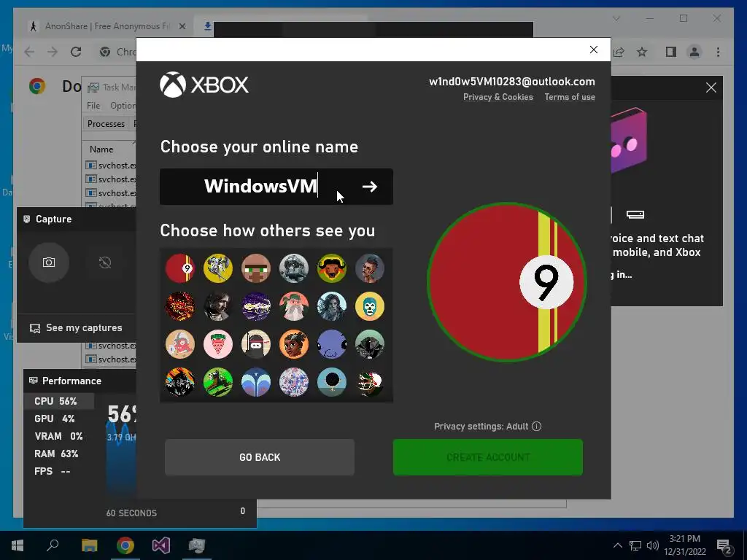The image size is (747, 560).
Task: Take a screenshot in Capture widget
Action: 49,262
